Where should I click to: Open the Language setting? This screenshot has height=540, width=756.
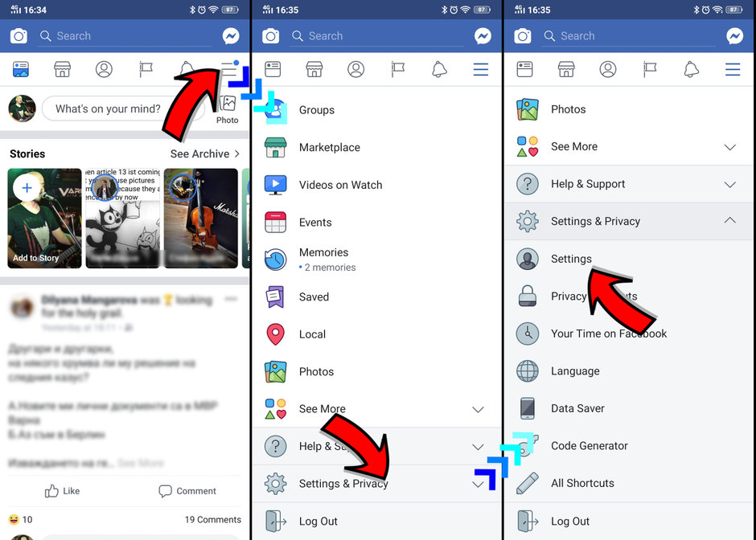pos(629,371)
